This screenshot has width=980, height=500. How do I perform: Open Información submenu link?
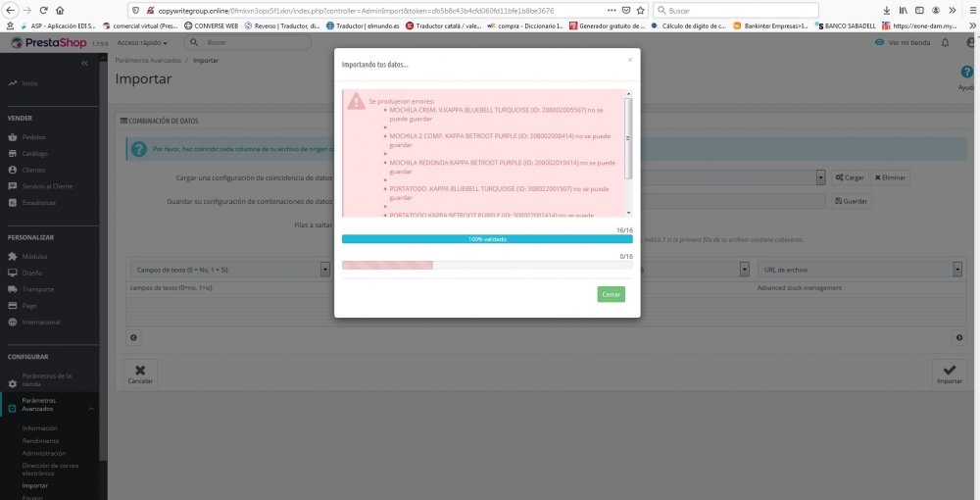click(39, 428)
